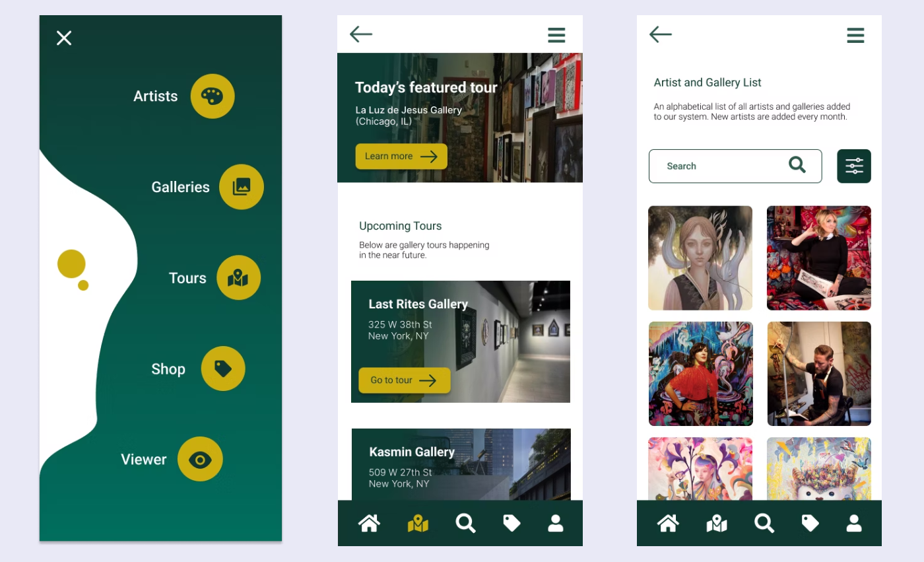Open hamburger menu on tours screen

(x=556, y=35)
